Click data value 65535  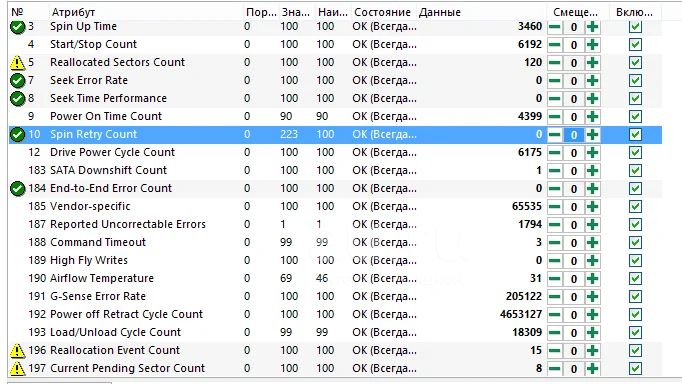click(527, 206)
